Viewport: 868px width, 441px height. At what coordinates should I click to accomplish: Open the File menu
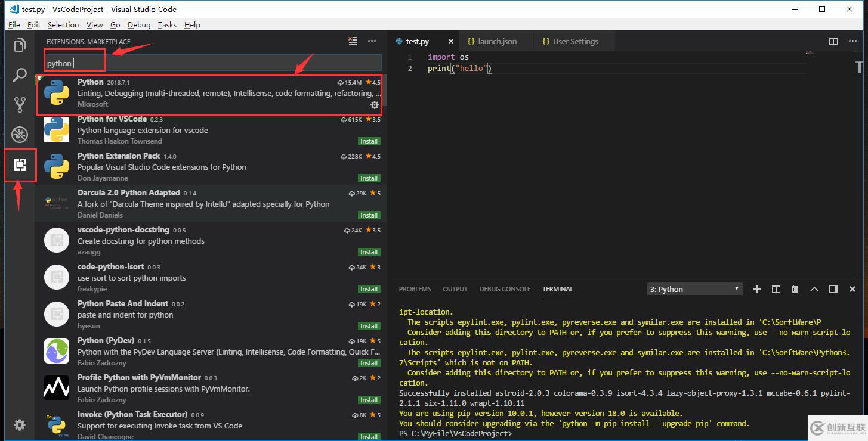14,24
